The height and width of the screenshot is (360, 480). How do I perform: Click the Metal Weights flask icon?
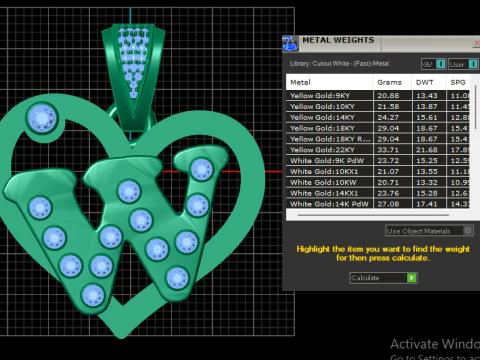[290, 44]
